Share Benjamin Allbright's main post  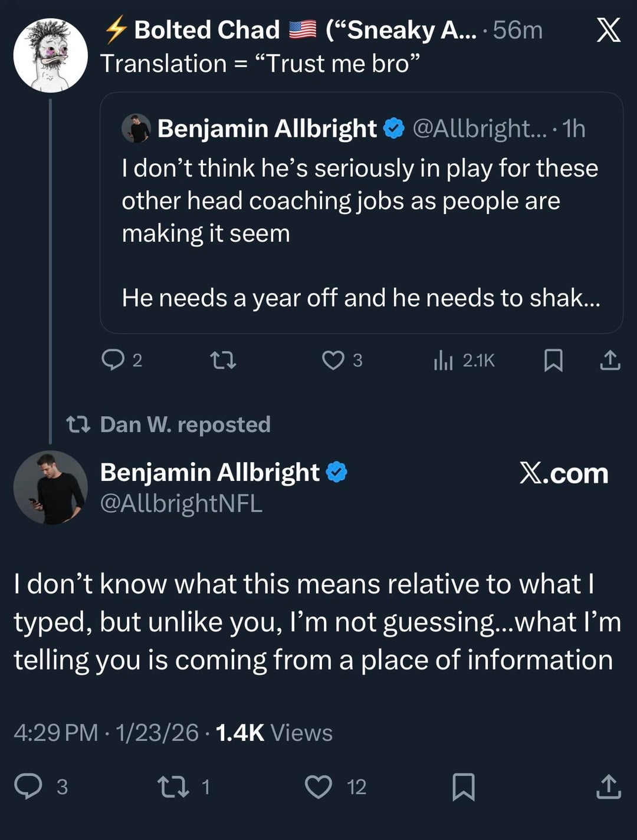pyautogui.click(x=609, y=786)
